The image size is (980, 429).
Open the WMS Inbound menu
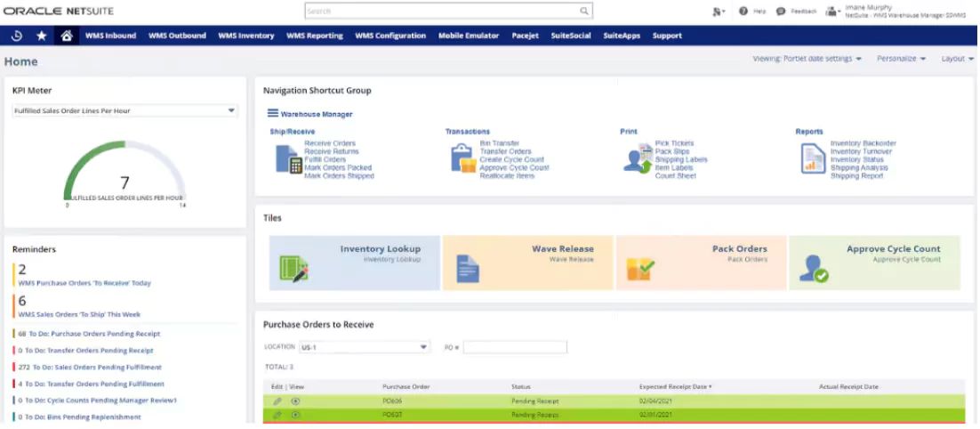pyautogui.click(x=110, y=36)
